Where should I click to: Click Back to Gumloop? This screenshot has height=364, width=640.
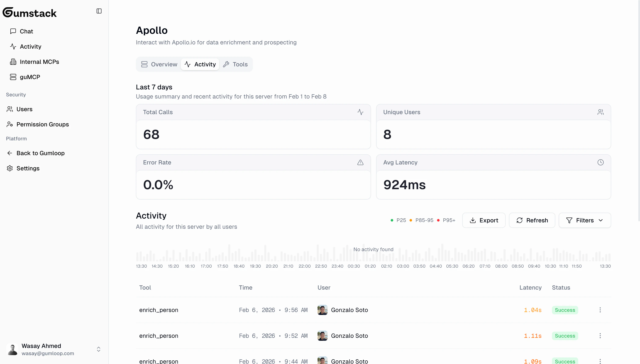coord(41,153)
